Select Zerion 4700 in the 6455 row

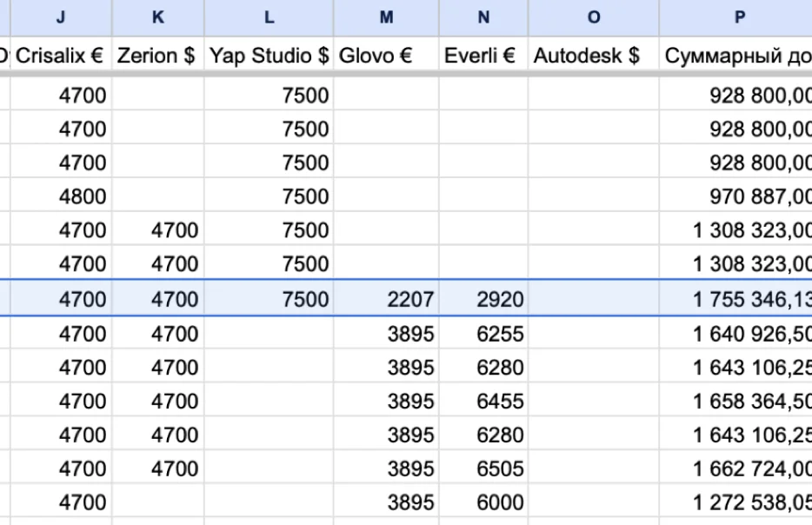[x=158, y=401]
